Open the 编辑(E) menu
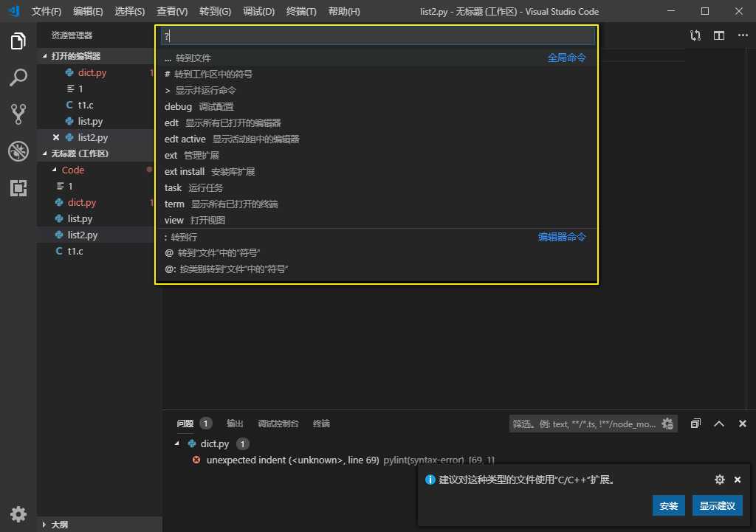 point(88,11)
